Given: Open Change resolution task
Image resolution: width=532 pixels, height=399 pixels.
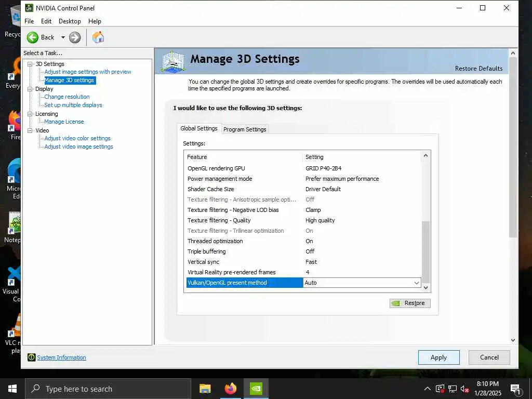Looking at the screenshot, I should pyautogui.click(x=67, y=97).
